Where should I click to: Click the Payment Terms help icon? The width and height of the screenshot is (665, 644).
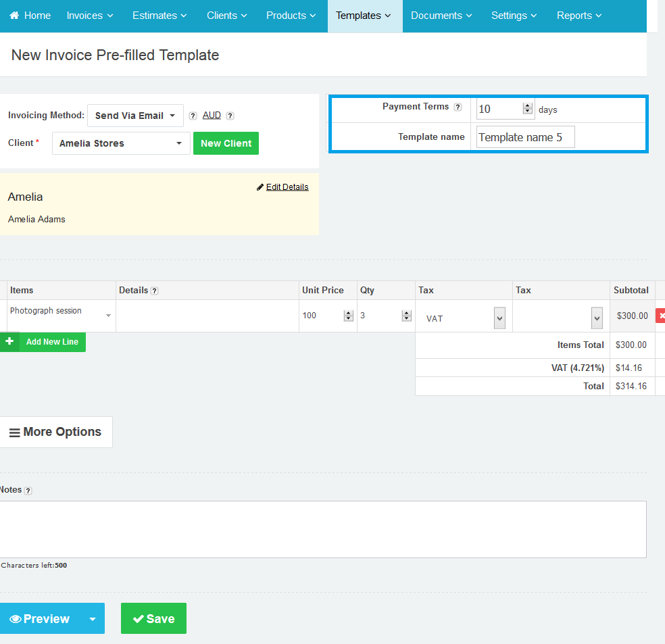(x=458, y=107)
